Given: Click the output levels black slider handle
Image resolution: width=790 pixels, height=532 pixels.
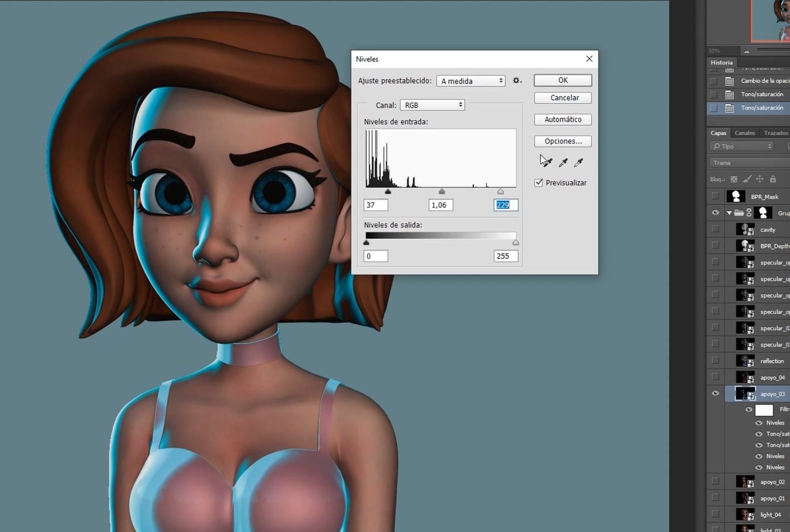Looking at the screenshot, I should point(367,242).
